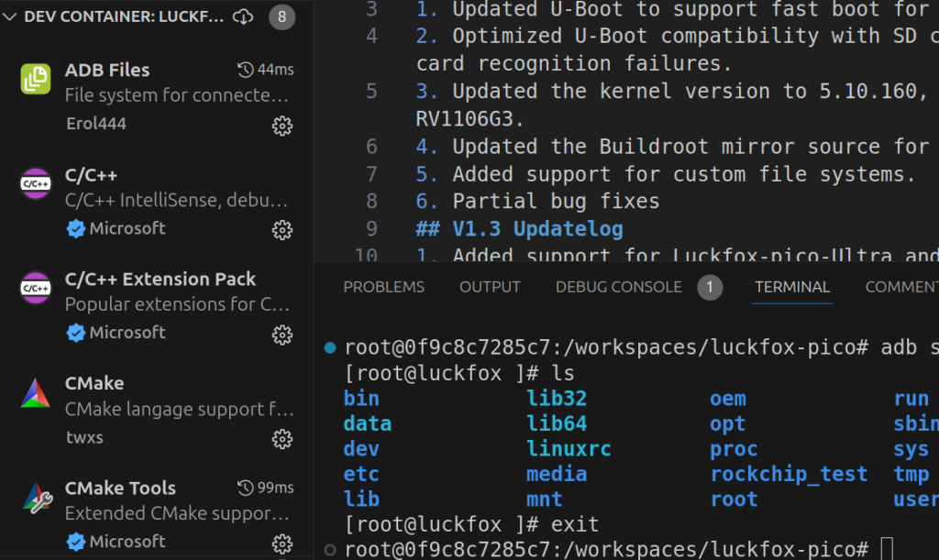Open the C/C++ Extension Pack icon

[36, 288]
